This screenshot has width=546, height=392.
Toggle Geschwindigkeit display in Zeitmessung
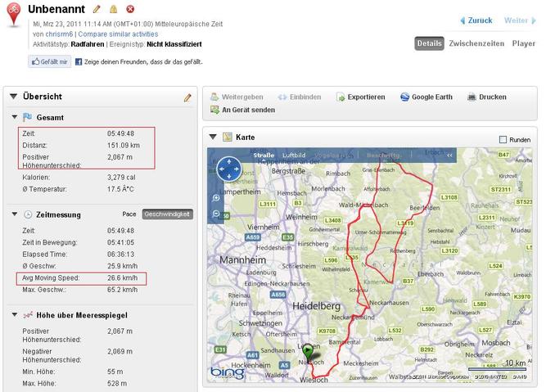click(167, 214)
